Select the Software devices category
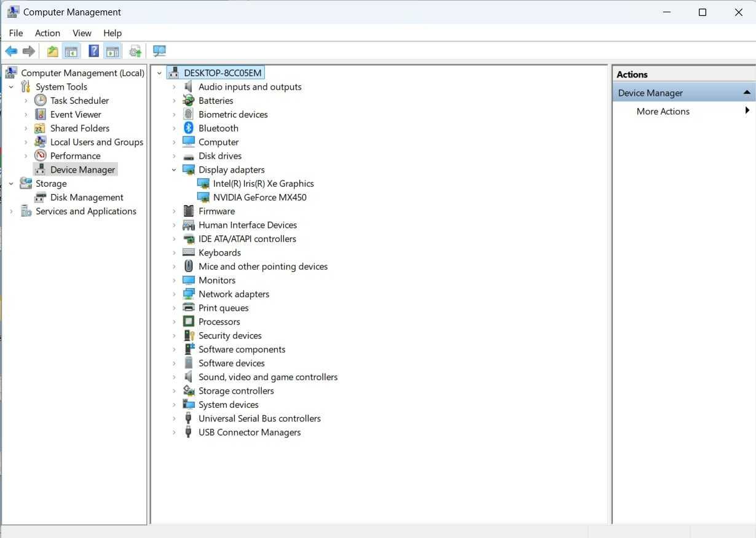This screenshot has width=756, height=538. [x=231, y=363]
